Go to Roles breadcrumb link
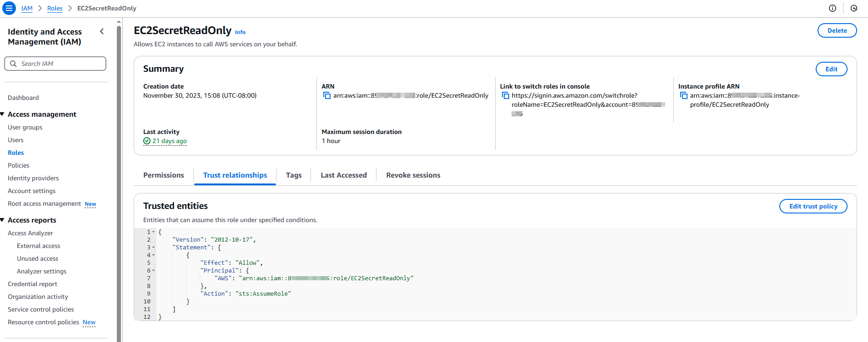The width and height of the screenshot is (868, 342). click(x=55, y=8)
